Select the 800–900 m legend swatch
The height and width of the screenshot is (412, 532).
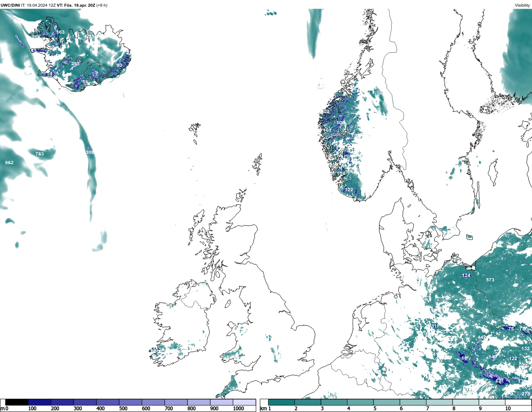click(x=199, y=402)
